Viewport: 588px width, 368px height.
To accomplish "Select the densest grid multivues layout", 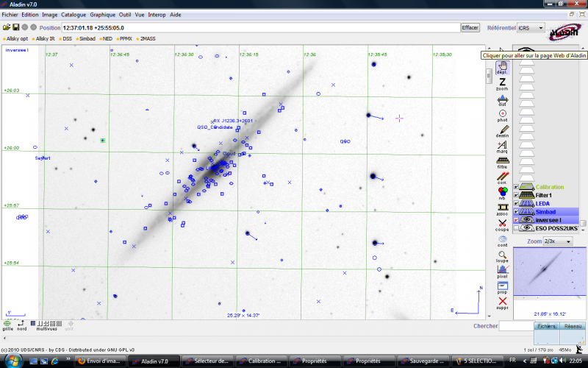I will point(59,323).
